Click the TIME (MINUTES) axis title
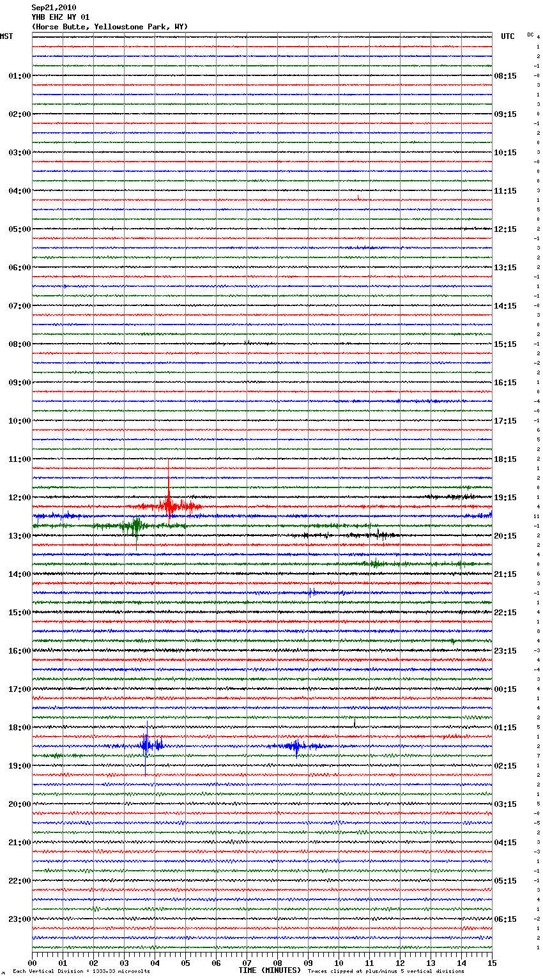The width and height of the screenshot is (543, 980). pos(269,970)
